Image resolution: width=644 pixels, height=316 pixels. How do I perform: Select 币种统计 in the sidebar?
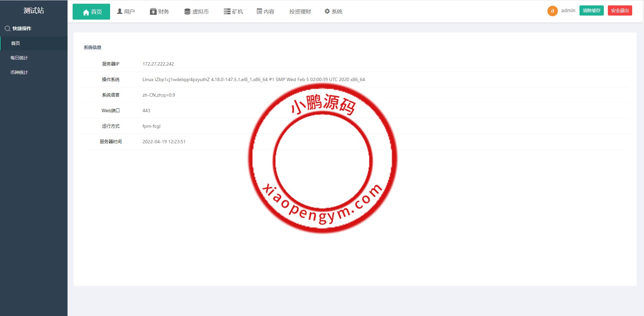tap(19, 72)
